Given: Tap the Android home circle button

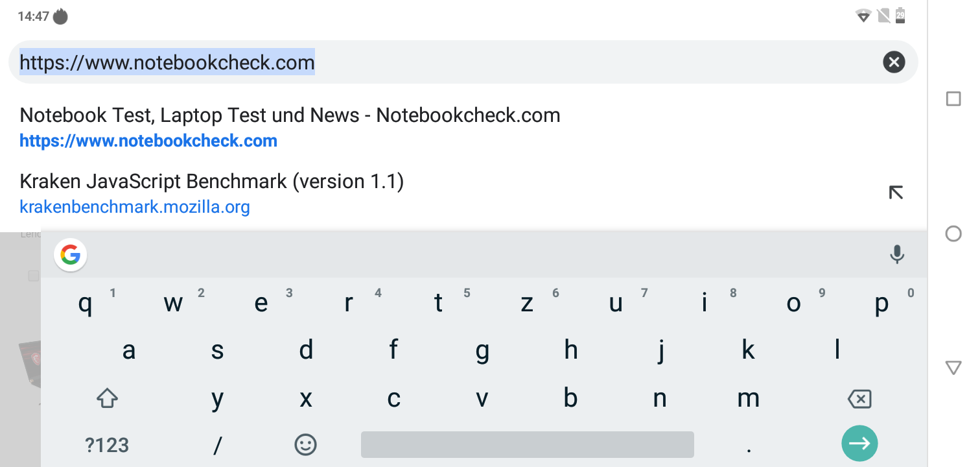Looking at the screenshot, I should pos(953,233).
